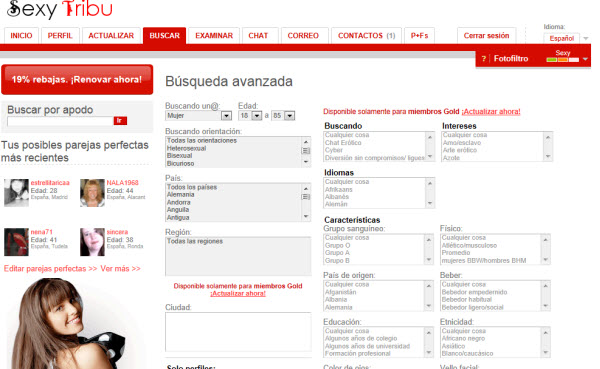The height and width of the screenshot is (369, 600).
Task: Open nena71's profile thumbnail
Action: point(16,242)
